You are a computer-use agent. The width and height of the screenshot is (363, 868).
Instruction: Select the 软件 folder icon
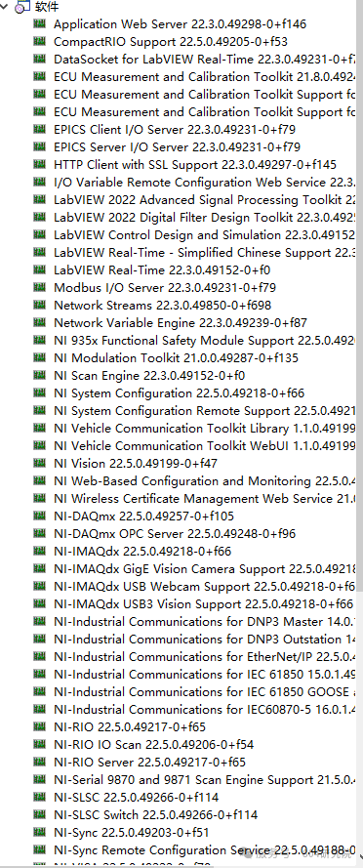[x=21, y=7]
